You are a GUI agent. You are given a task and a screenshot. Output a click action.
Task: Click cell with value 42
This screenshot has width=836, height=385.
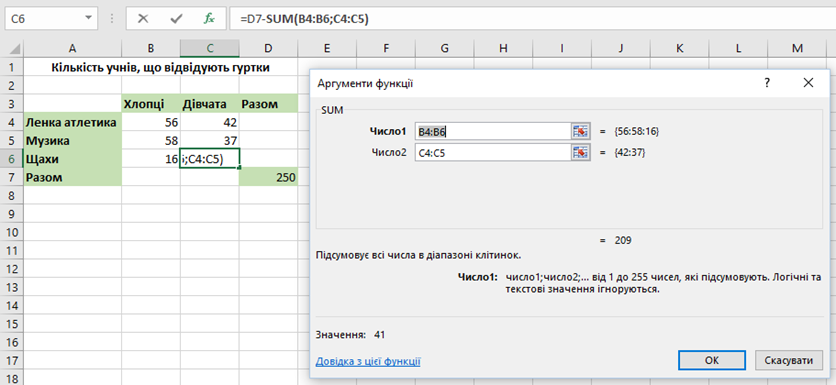tap(210, 123)
